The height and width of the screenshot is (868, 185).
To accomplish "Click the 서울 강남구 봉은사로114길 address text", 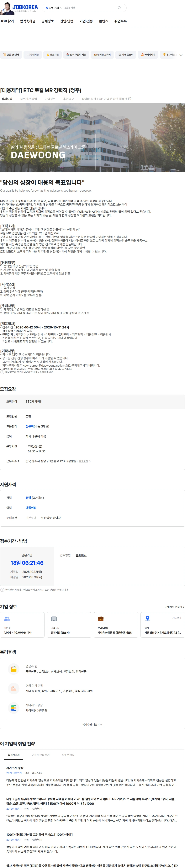I will click(x=162, y=633).
